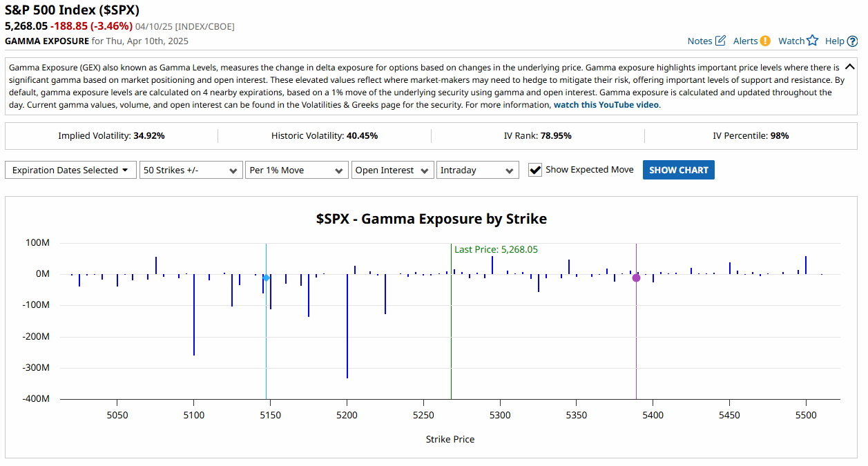Open the 50 Strikes +/- dropdown
This screenshot has height=466, width=868.
[x=191, y=170]
